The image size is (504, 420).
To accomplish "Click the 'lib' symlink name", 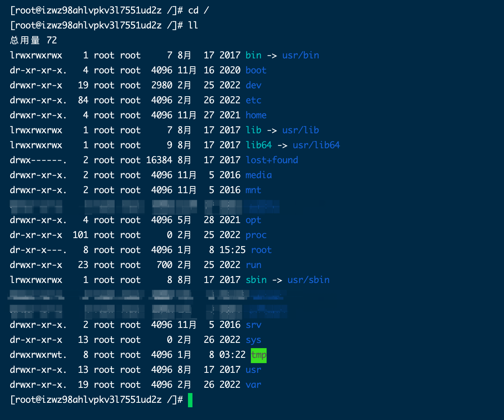I will tap(253, 130).
